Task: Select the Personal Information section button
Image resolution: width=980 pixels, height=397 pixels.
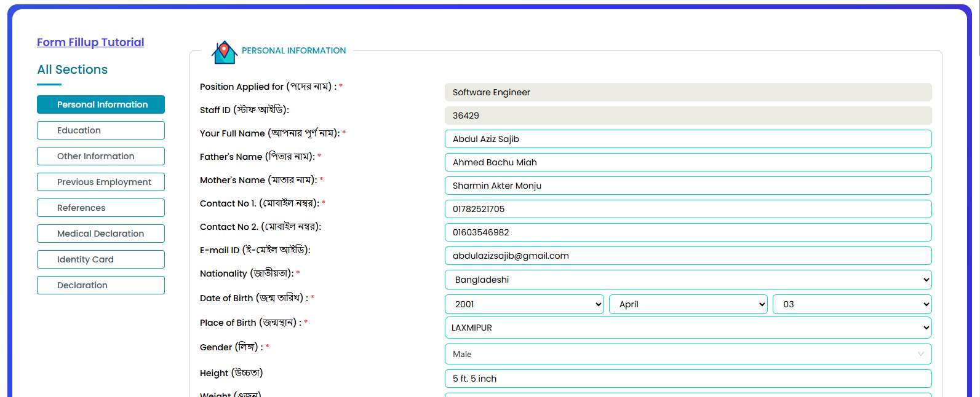Action: pos(101,104)
